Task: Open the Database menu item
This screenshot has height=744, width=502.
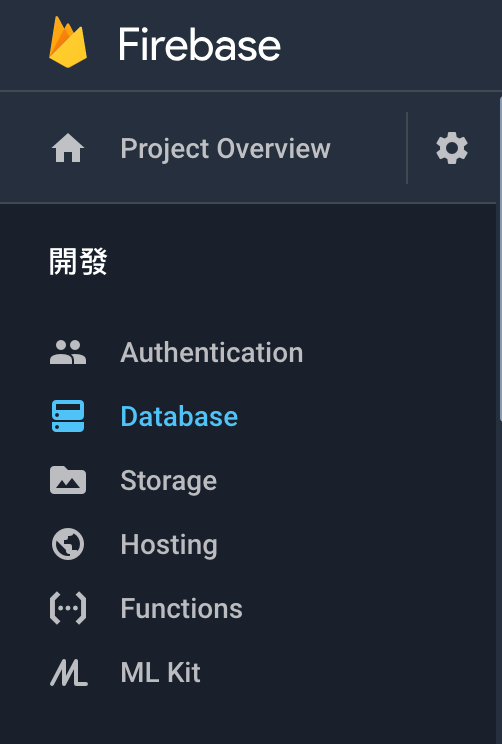Action: (x=179, y=416)
